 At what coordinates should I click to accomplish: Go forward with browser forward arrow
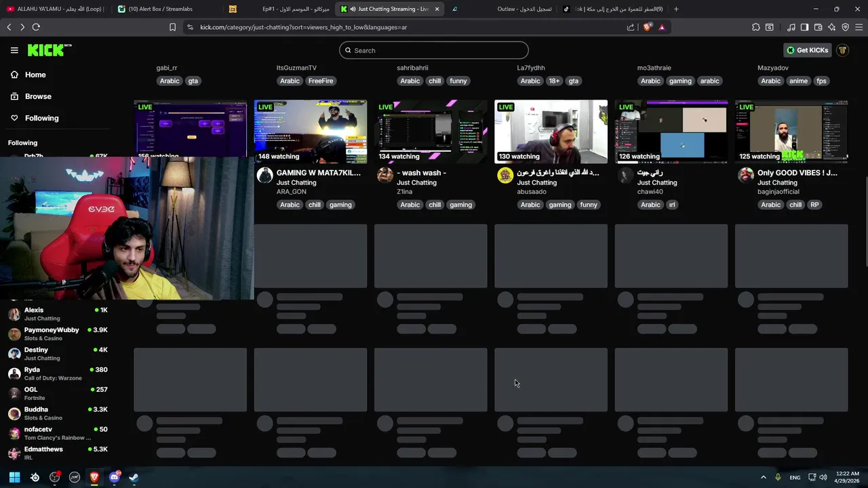[22, 27]
